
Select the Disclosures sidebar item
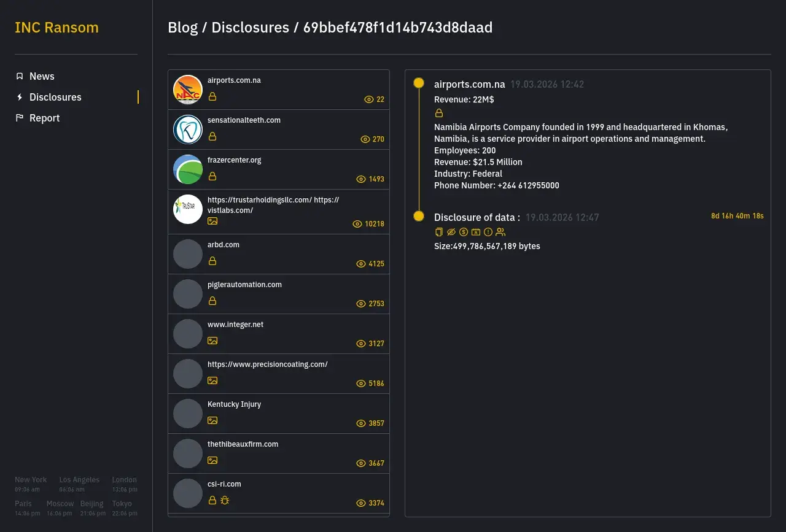[x=55, y=97]
